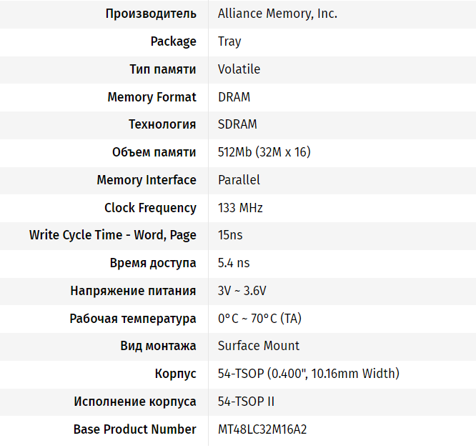The image size is (476, 448).
Task: Select the Parallel interface value
Action: (239, 180)
